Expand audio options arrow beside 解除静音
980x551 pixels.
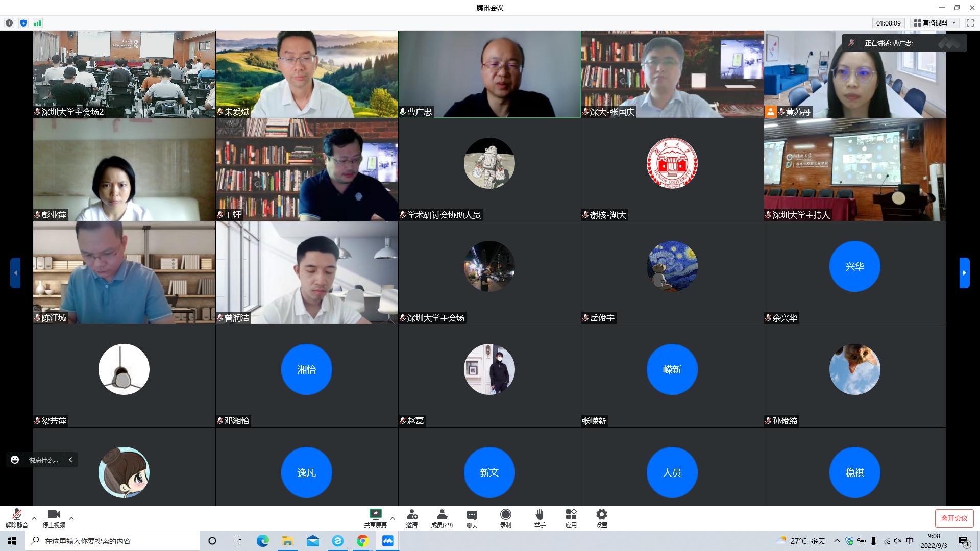click(34, 518)
